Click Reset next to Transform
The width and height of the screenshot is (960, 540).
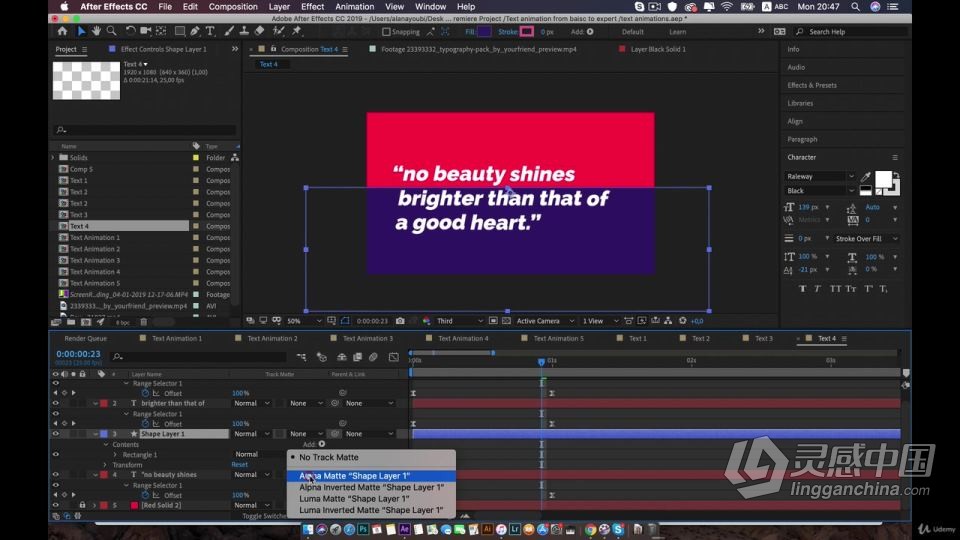click(239, 465)
